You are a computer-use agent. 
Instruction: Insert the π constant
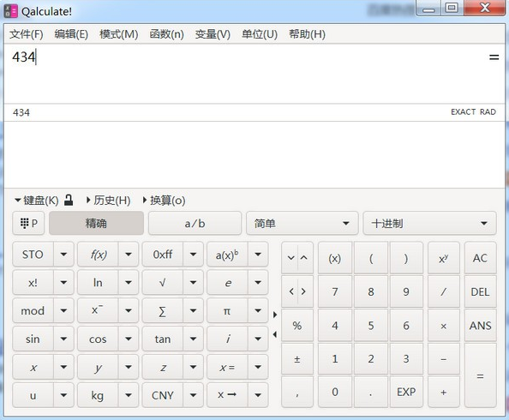pos(227,311)
